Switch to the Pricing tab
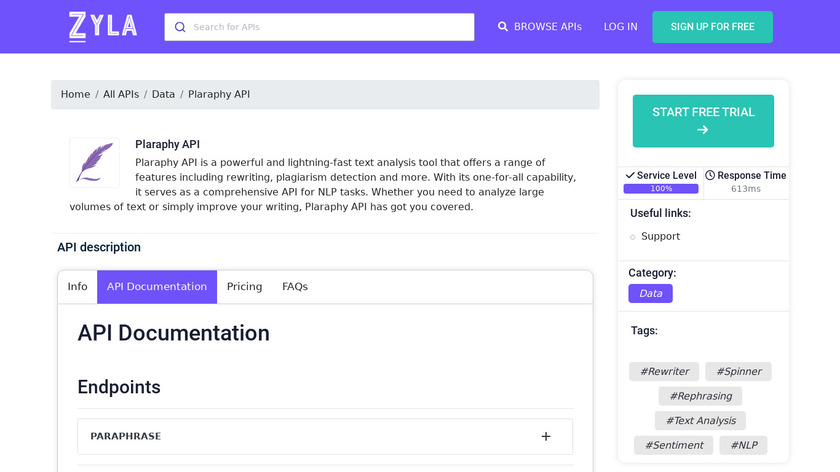This screenshot has height=472, width=840. (244, 287)
